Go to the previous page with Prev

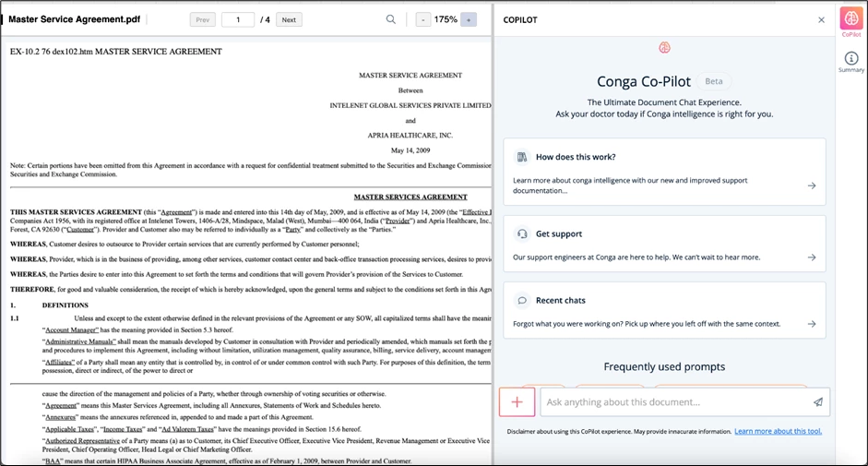[x=203, y=20]
